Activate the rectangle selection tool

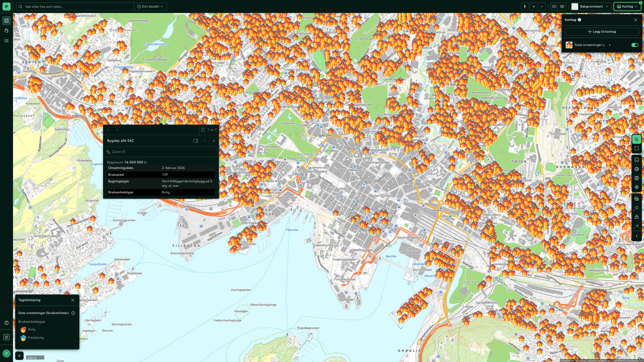click(637, 149)
